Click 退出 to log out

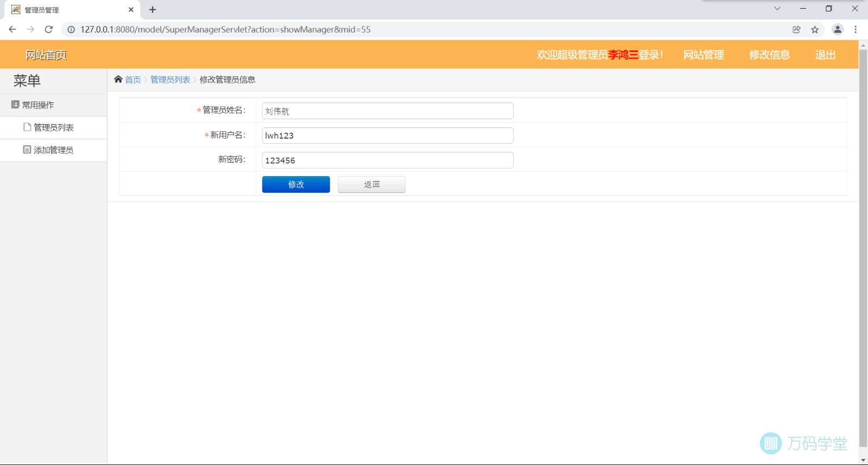826,55
